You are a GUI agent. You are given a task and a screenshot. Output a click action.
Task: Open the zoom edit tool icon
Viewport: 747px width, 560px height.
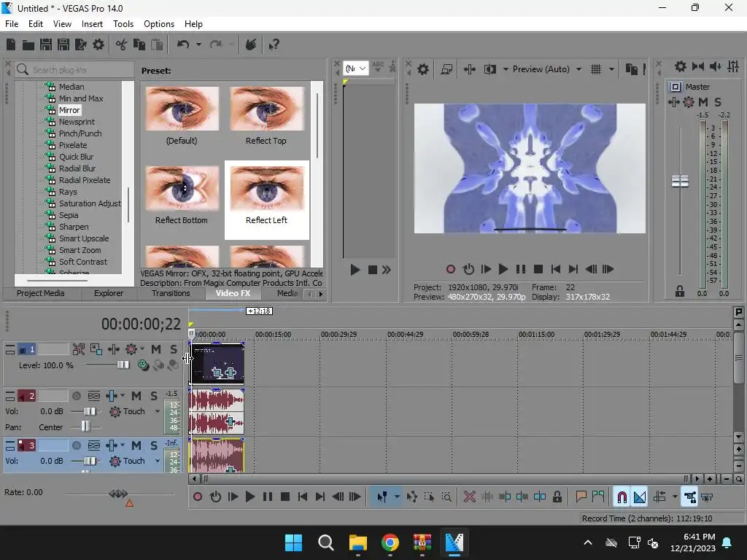click(446, 497)
